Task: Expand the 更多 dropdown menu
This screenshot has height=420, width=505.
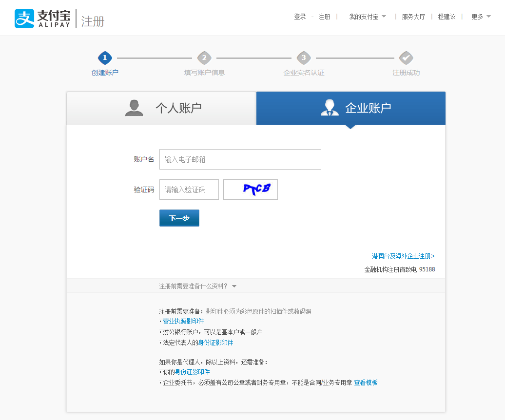Action: 481,17
